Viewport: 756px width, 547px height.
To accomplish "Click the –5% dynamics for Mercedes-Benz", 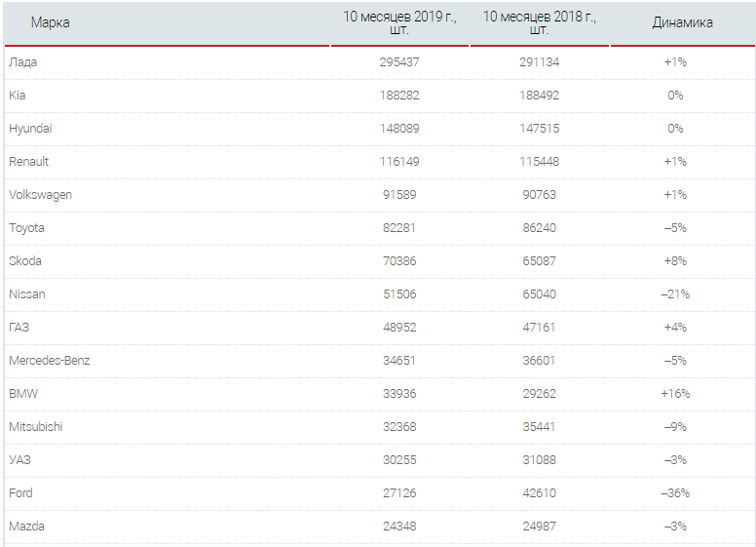I will click(675, 361).
